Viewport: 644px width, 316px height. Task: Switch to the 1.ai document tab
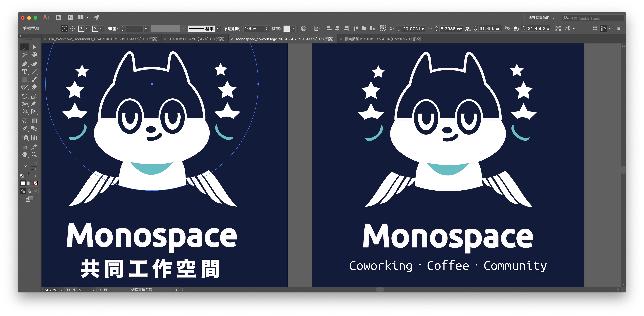tap(197, 39)
